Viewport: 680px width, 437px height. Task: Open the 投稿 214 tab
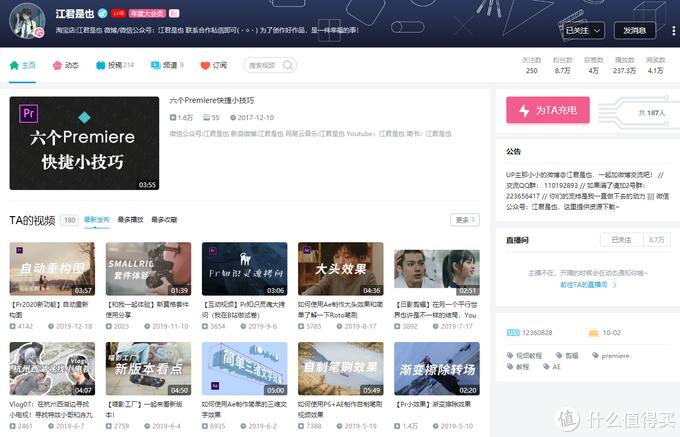click(x=115, y=65)
